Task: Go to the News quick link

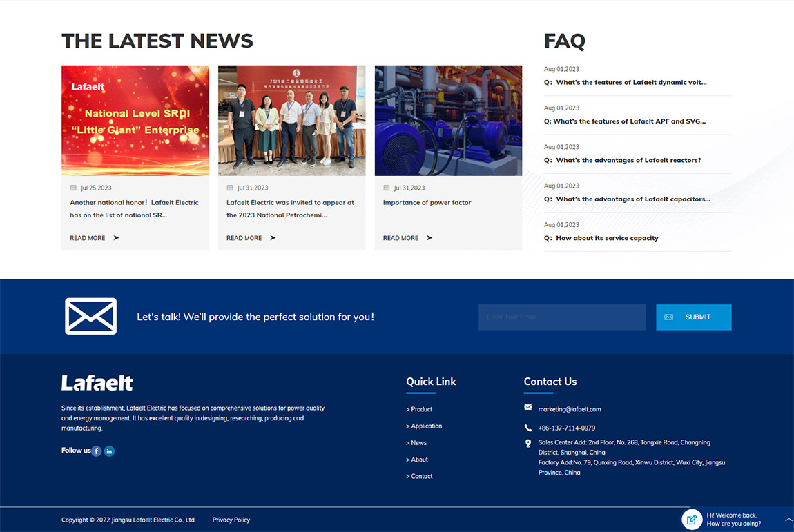Action: click(x=416, y=443)
